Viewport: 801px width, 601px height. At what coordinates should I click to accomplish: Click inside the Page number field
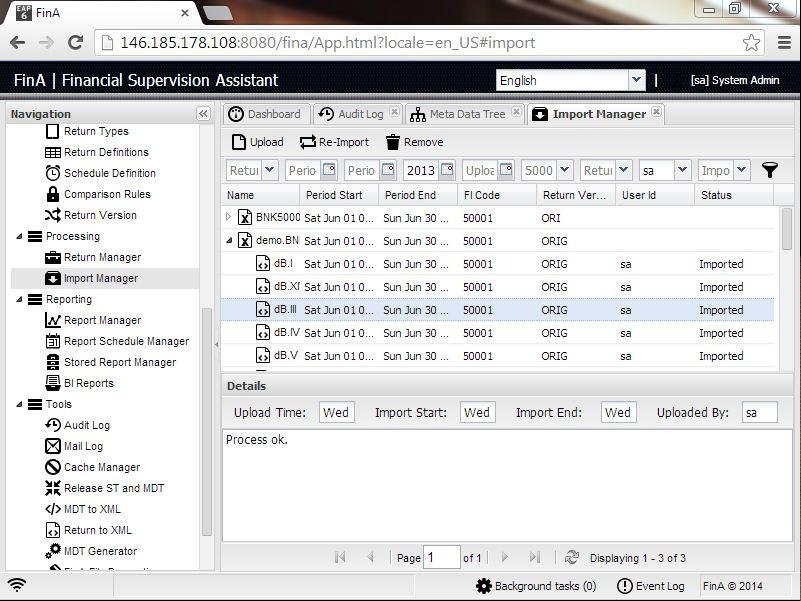click(442, 557)
